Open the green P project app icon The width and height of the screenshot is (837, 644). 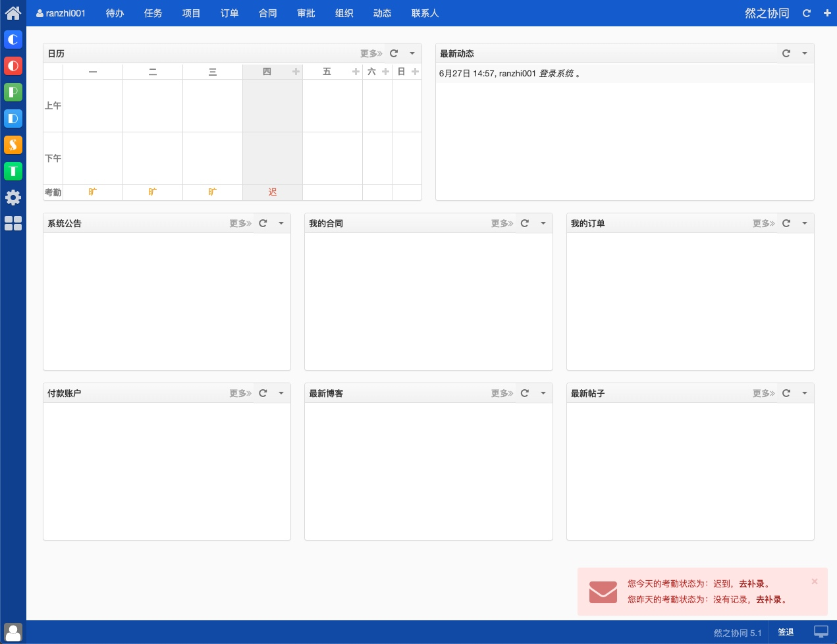point(13,92)
